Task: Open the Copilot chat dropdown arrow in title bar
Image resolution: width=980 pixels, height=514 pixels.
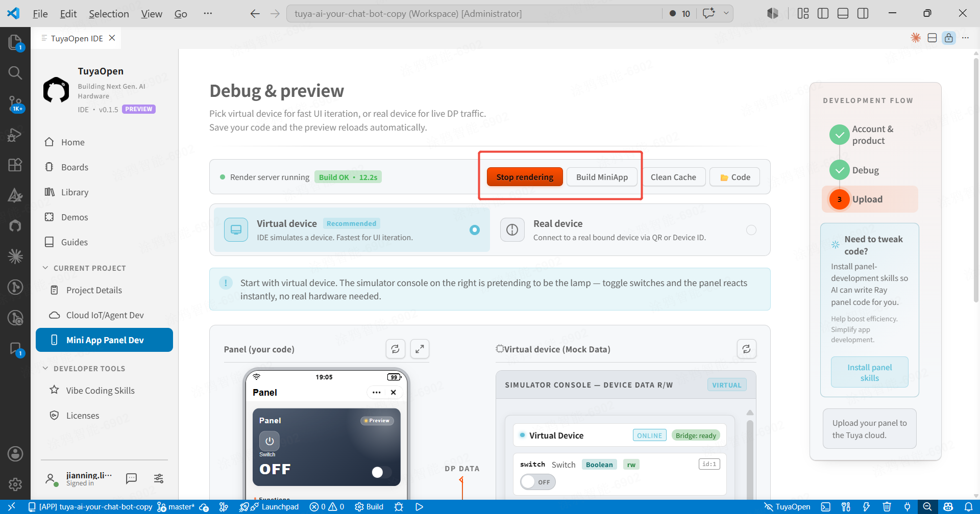Action: [x=726, y=13]
